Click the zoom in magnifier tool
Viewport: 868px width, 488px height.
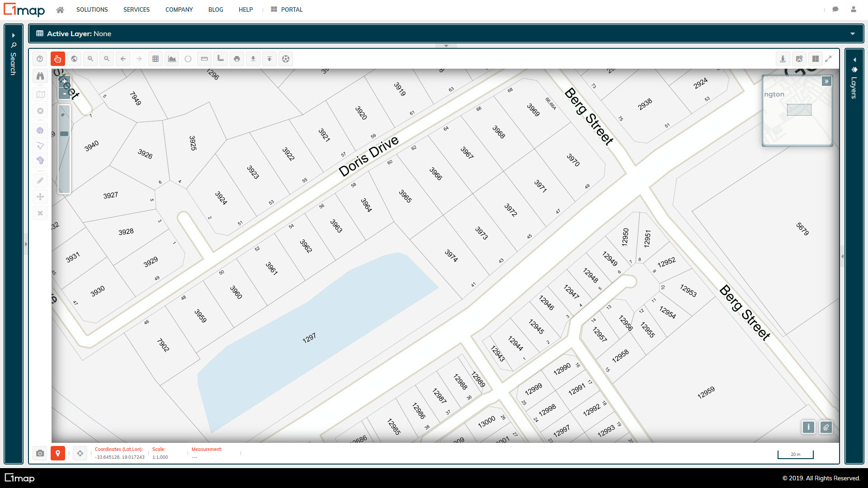(90, 59)
